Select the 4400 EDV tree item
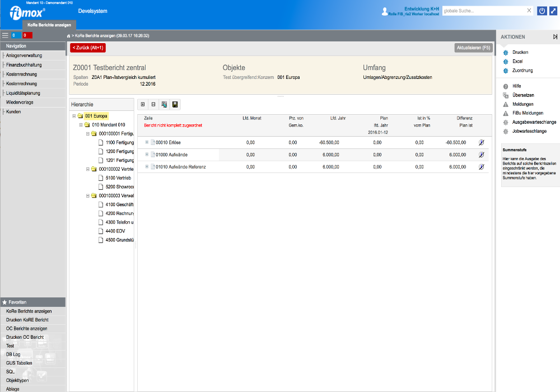560x392 pixels. (x=115, y=231)
